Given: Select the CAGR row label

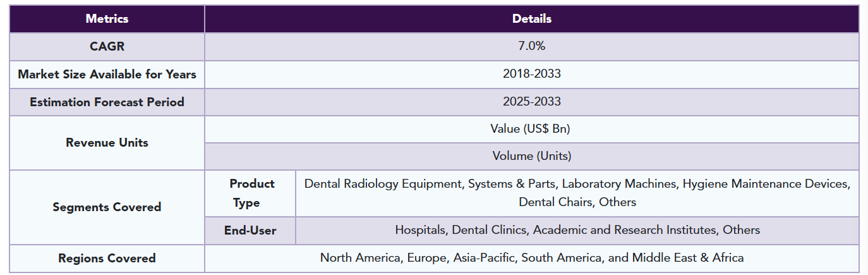Looking at the screenshot, I should coord(107,46).
